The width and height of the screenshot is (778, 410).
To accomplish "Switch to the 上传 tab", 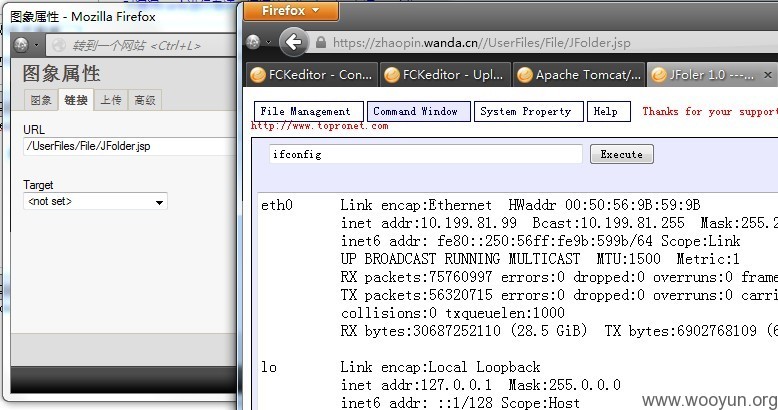I will point(111,100).
